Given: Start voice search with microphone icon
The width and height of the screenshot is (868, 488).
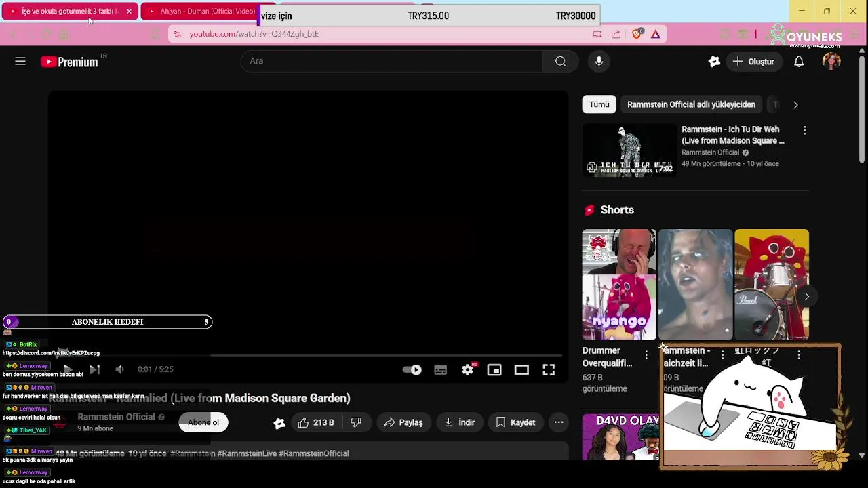Looking at the screenshot, I should tap(599, 61).
